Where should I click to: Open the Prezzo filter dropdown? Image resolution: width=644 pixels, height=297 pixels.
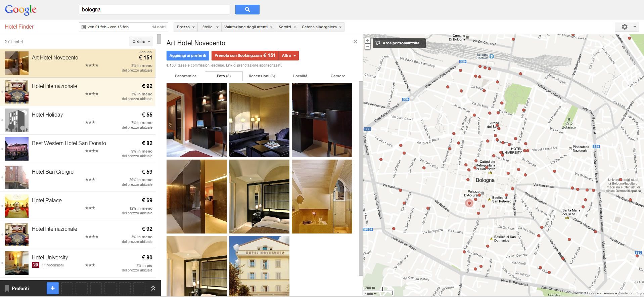(186, 27)
